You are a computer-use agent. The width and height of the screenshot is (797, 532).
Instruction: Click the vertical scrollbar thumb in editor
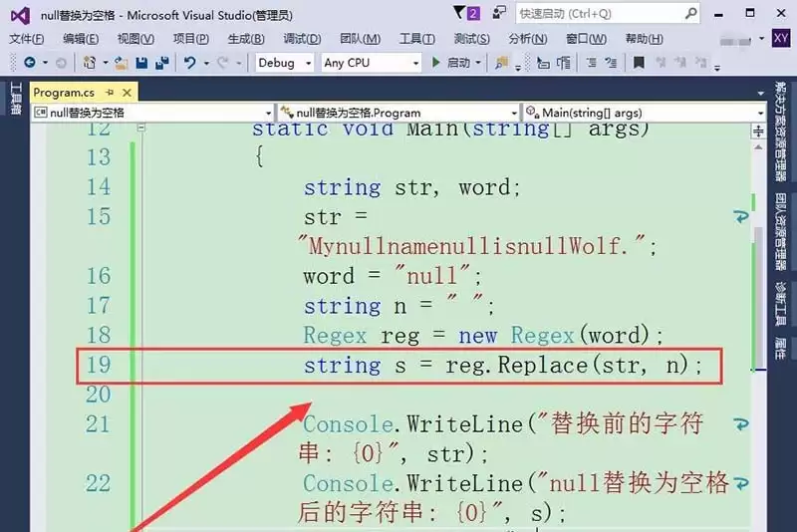point(758,298)
